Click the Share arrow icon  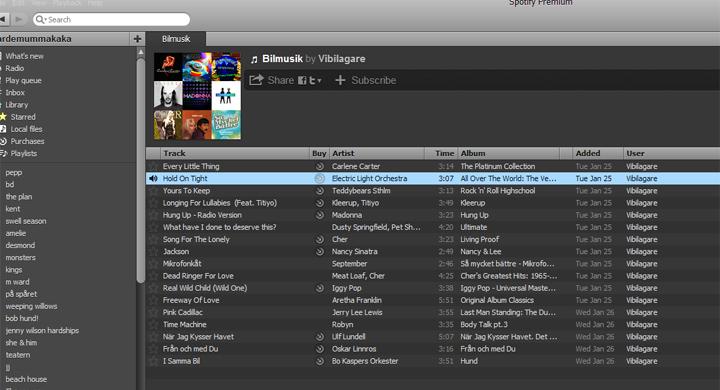(256, 80)
